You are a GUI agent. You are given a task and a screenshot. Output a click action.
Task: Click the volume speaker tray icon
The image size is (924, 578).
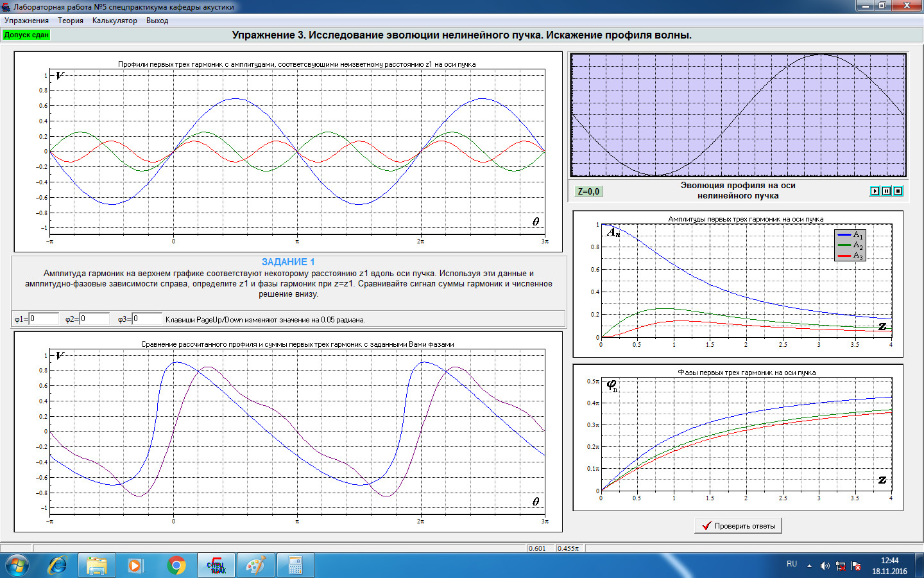click(x=825, y=566)
